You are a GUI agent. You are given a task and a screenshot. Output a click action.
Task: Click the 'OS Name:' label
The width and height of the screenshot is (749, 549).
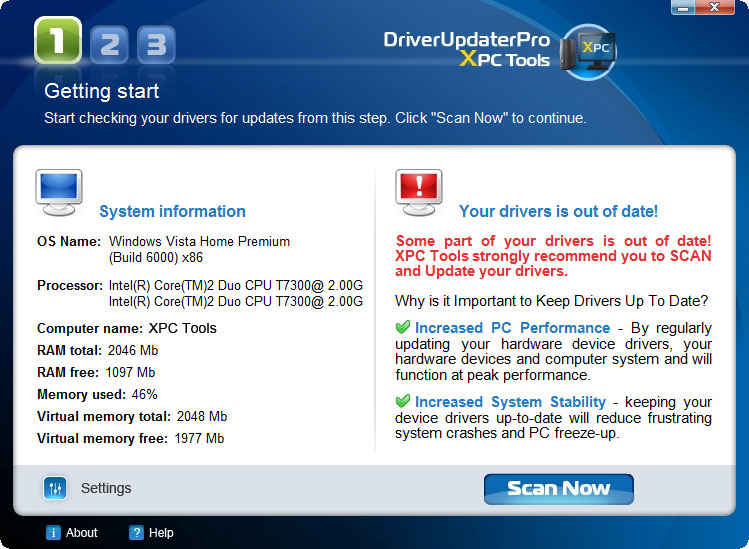(x=69, y=241)
